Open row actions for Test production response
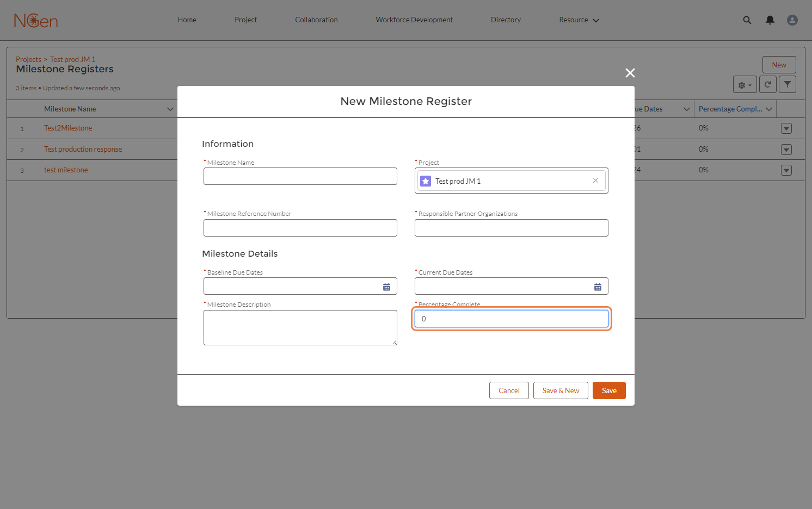812x509 pixels. click(786, 150)
